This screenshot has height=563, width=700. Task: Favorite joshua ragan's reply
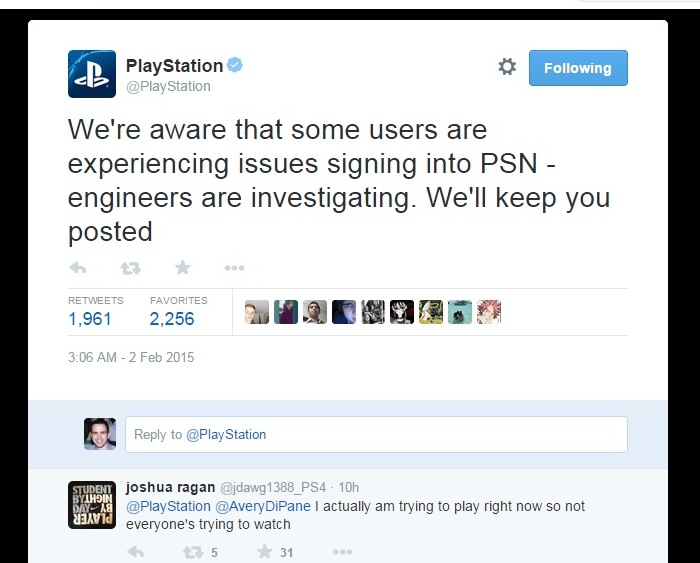[265, 552]
